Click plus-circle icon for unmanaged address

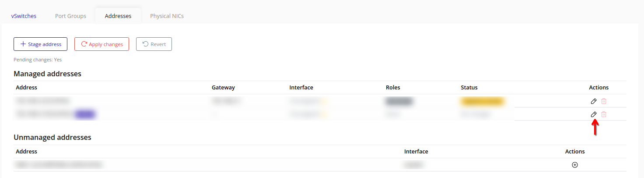pyautogui.click(x=575, y=165)
